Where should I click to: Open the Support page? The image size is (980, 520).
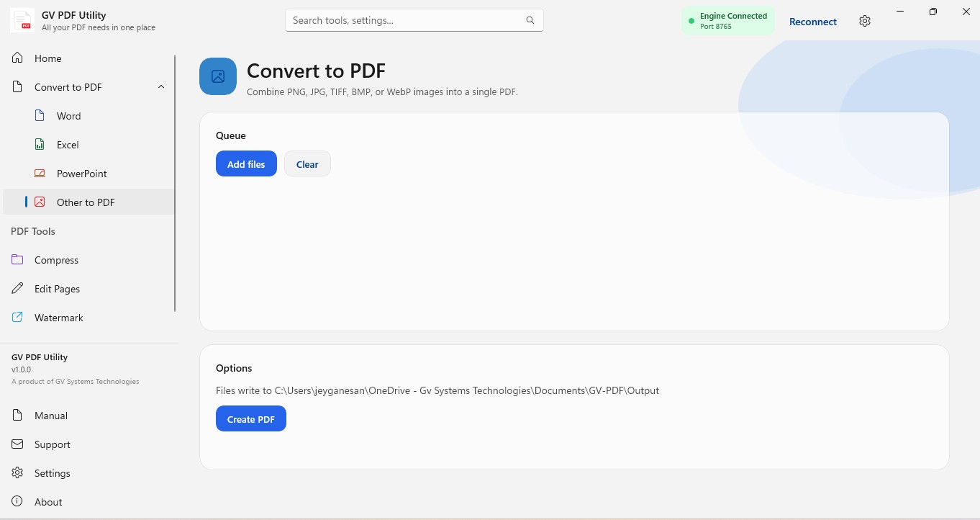coord(89,444)
